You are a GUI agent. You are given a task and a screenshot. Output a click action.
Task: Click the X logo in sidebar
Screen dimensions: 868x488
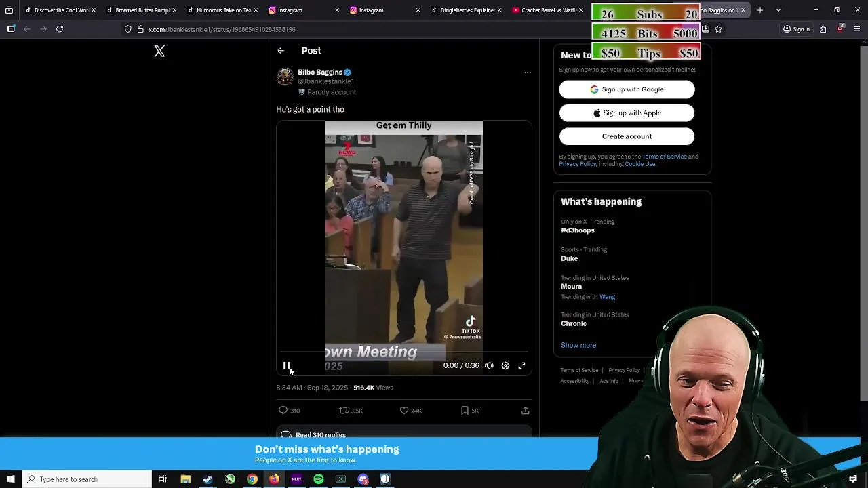[x=159, y=52]
